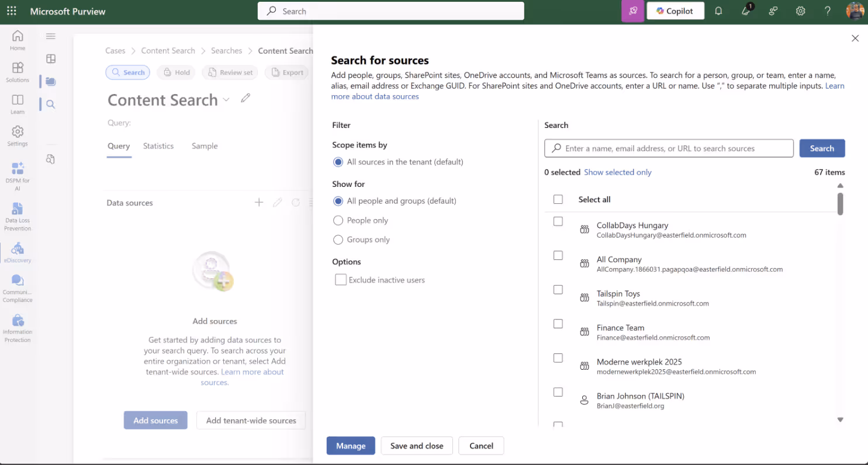Image resolution: width=868 pixels, height=465 pixels.
Task: Cancel the Search for sources panel
Action: click(481, 446)
